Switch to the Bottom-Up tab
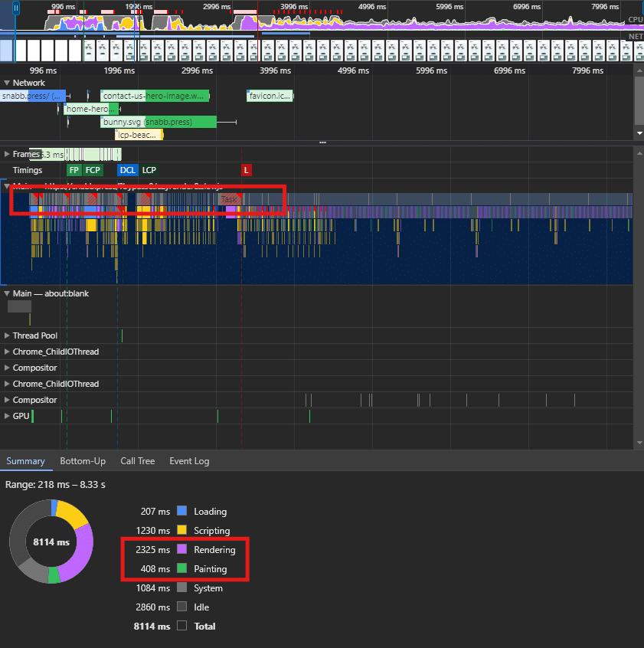Screen dimensions: 644x648 [x=83, y=461]
